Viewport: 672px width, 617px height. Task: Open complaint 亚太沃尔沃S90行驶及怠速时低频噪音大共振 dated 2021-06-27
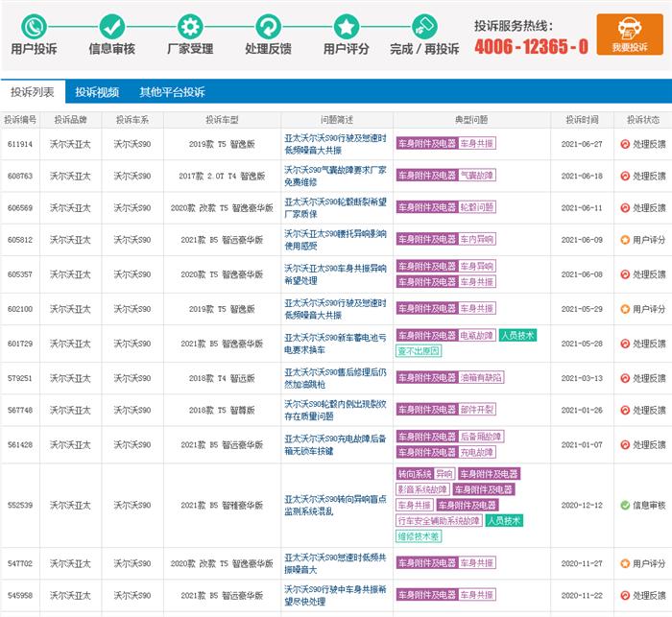tap(335, 144)
